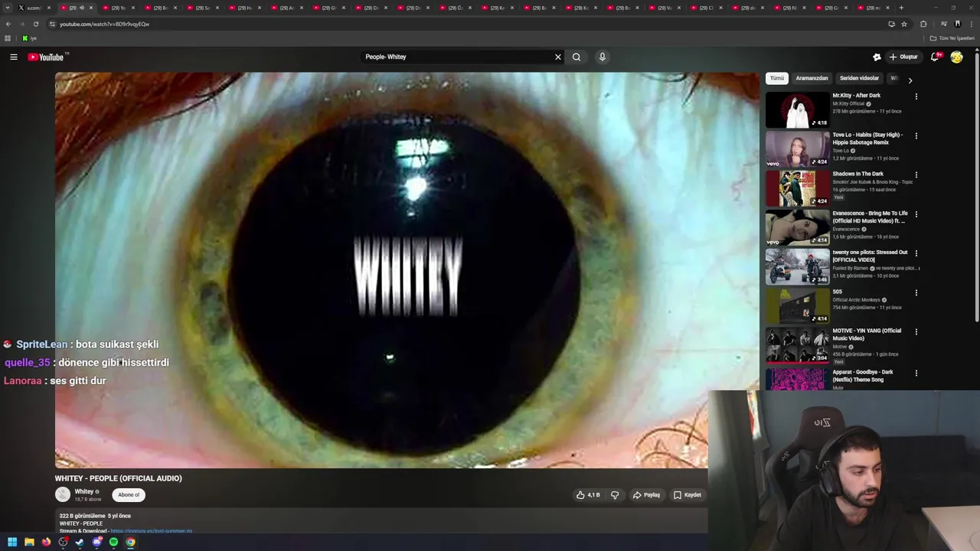Open options for Mr.Kitty - After Dark
Screen dimensions: 980x551
coord(916,96)
